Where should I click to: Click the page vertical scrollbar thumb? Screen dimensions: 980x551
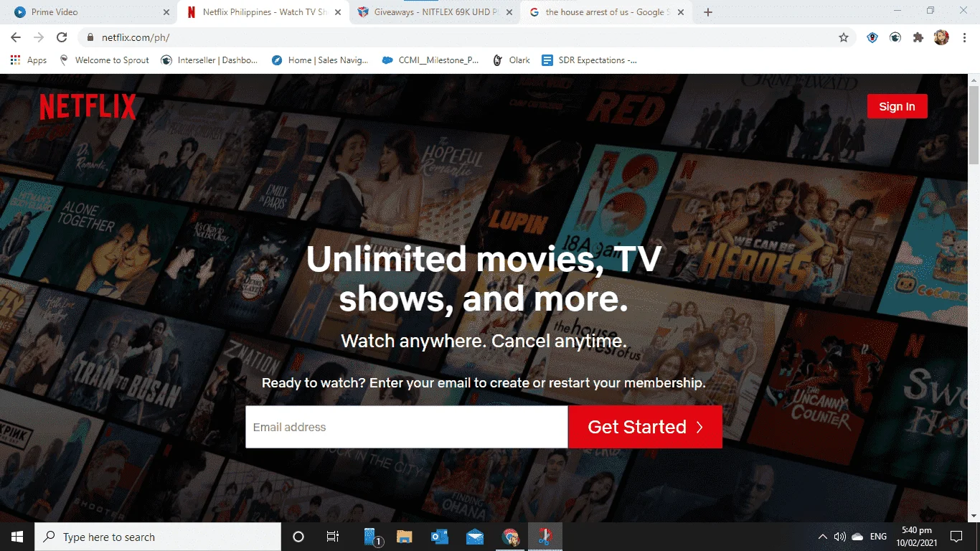(974, 125)
